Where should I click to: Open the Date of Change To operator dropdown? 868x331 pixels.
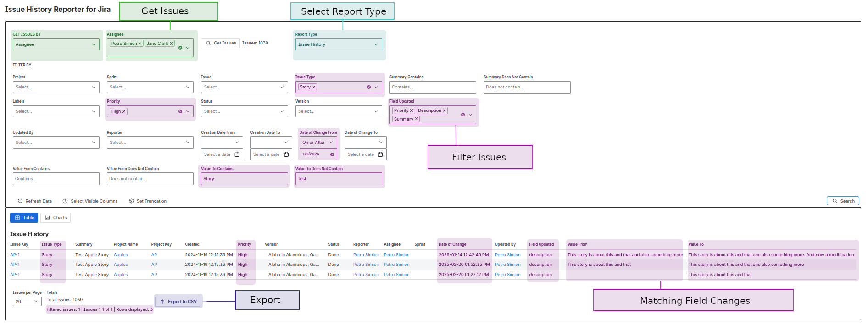pos(366,143)
